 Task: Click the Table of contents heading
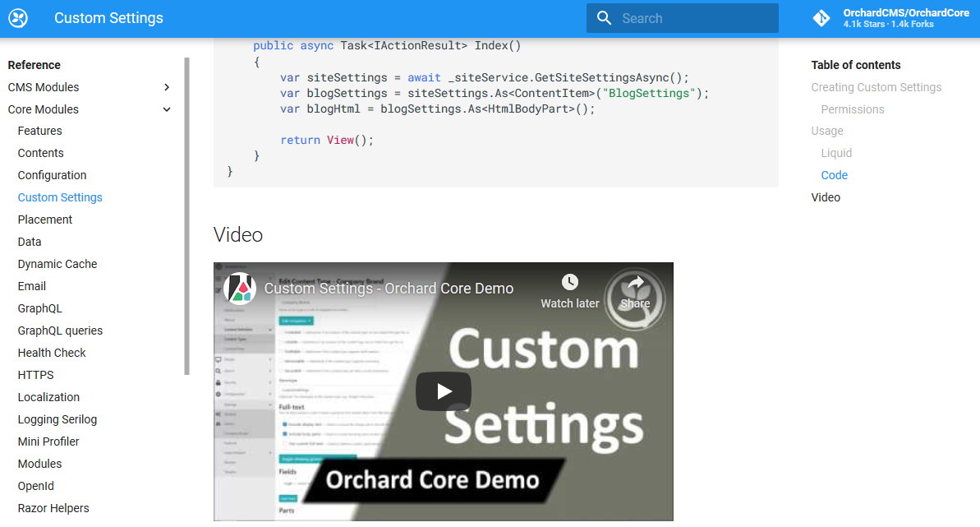[x=856, y=65]
